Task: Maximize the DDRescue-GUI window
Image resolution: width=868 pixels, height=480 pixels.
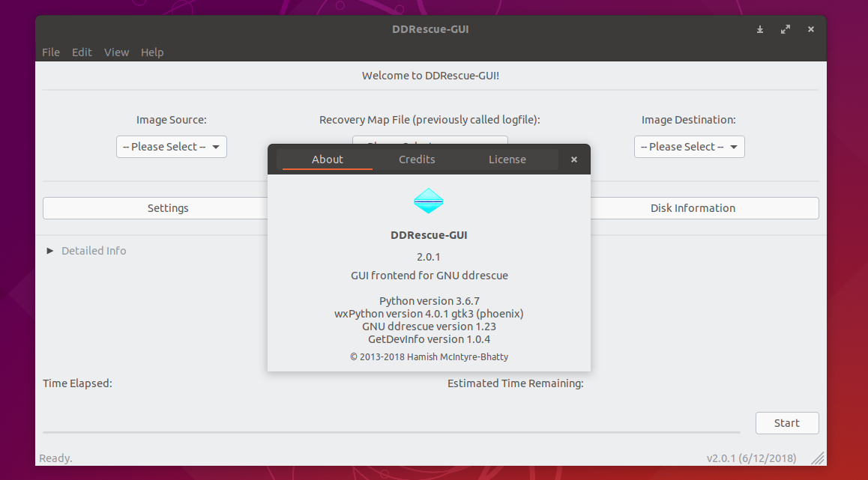Action: click(x=786, y=29)
